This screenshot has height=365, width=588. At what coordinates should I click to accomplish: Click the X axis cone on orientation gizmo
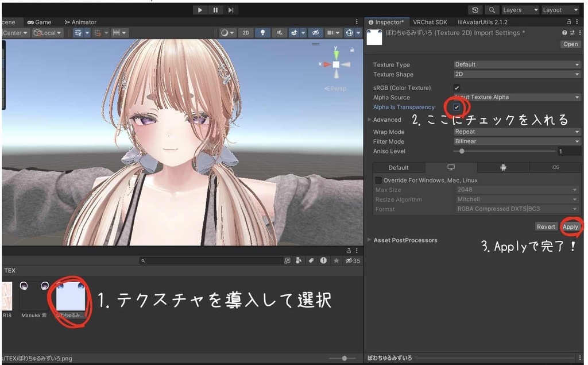click(327, 64)
